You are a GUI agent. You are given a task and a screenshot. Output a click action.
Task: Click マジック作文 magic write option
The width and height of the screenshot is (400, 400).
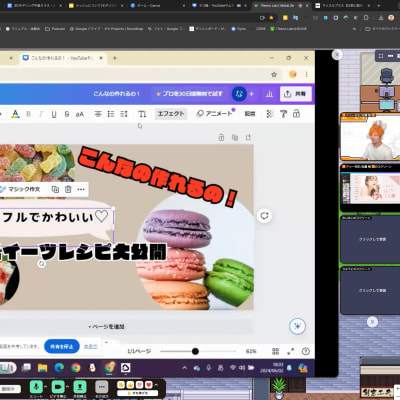[x=20, y=189]
